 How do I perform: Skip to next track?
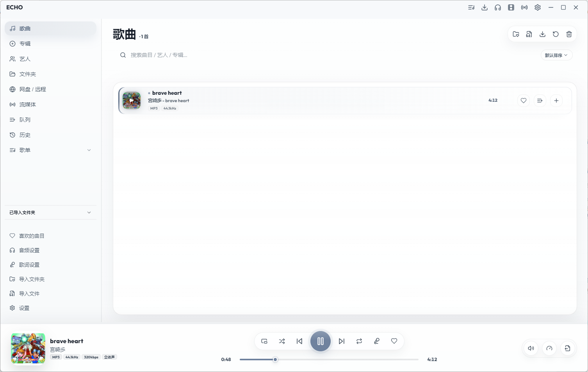click(x=342, y=341)
